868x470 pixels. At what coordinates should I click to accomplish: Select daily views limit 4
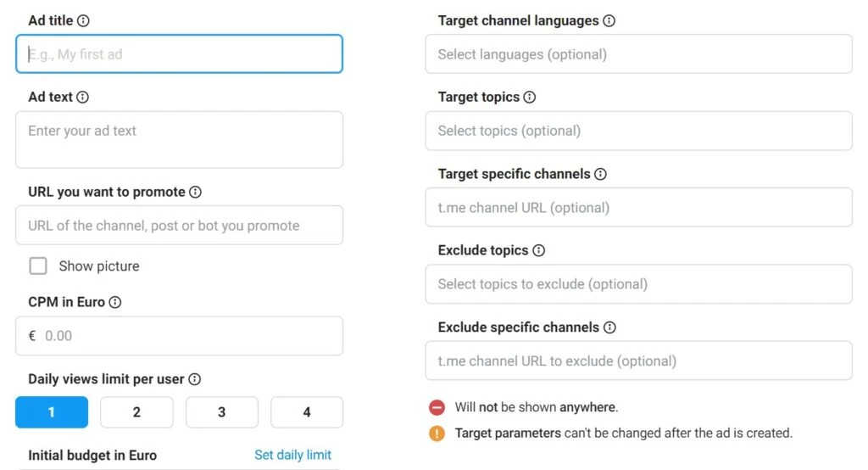(307, 411)
